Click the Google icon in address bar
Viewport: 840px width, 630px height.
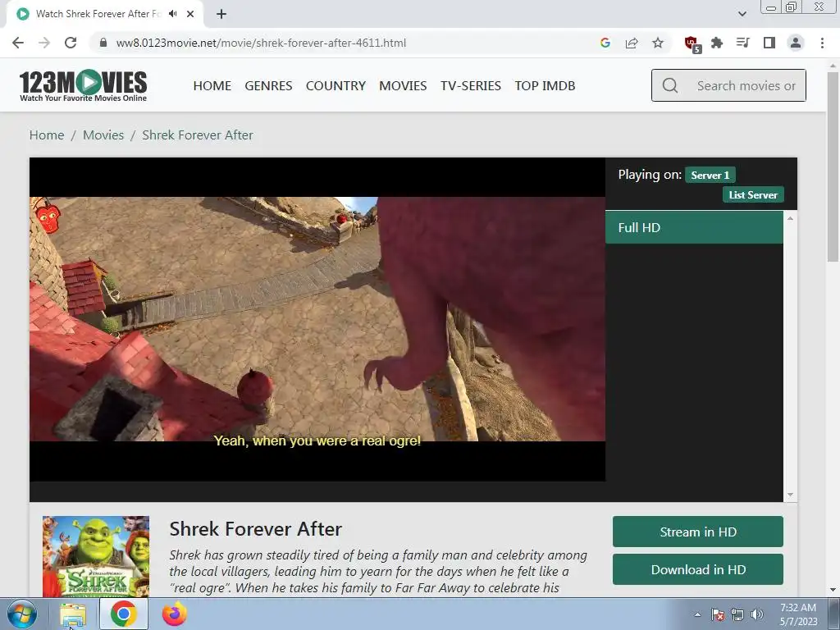click(x=605, y=43)
